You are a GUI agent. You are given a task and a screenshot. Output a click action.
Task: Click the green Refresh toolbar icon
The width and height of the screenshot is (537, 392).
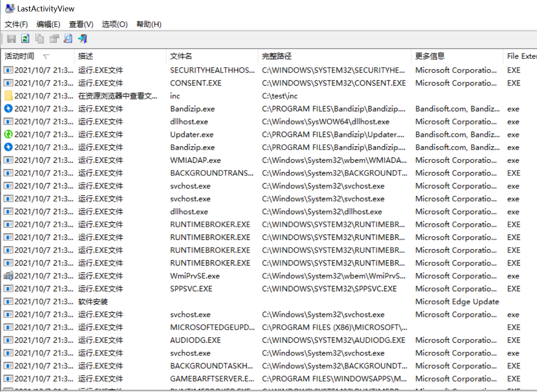(x=25, y=39)
